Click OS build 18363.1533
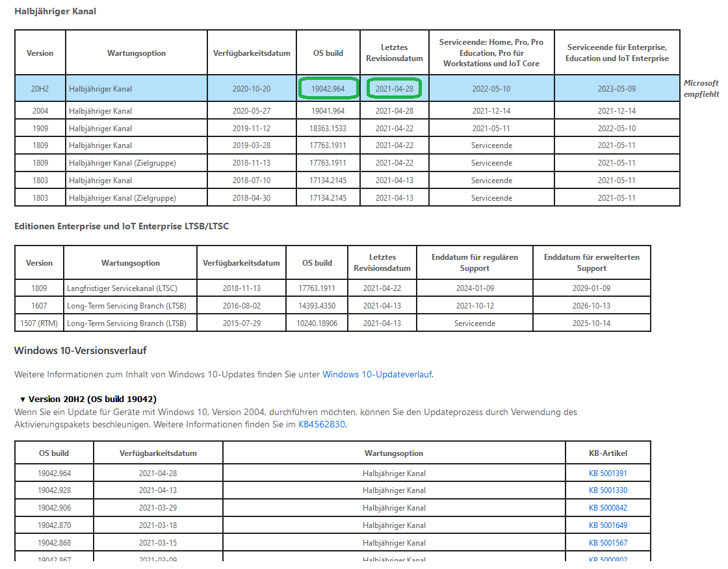The width and height of the screenshot is (728, 569). click(328, 129)
